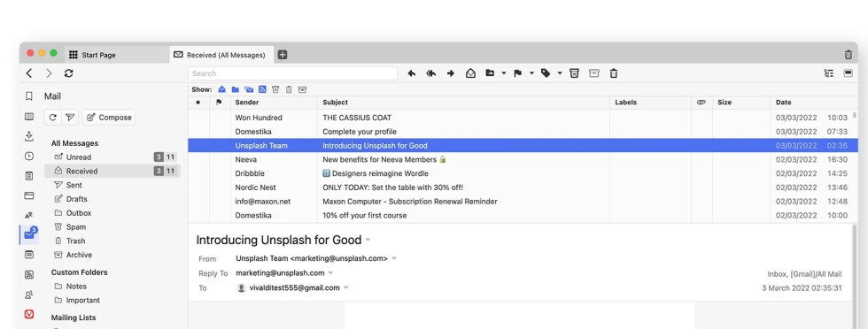Go back with the left chevron
The height and width of the screenshot is (329, 868).
coord(29,73)
